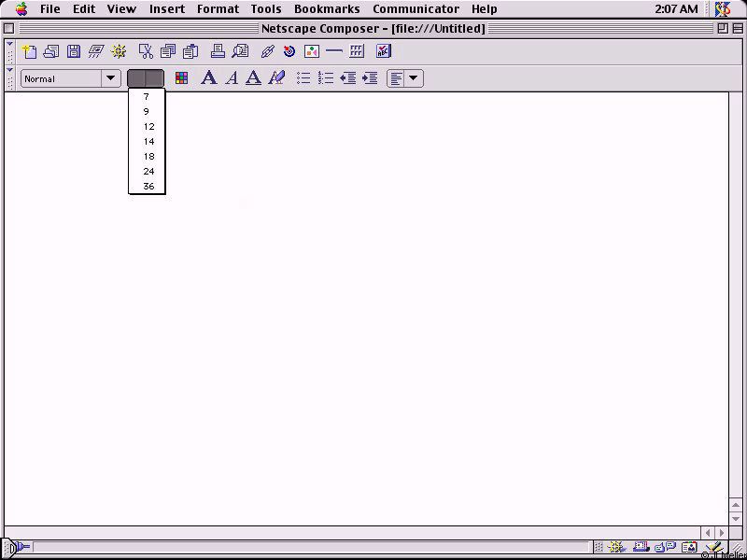Click the Paste clipboard icon

pyautogui.click(x=190, y=51)
